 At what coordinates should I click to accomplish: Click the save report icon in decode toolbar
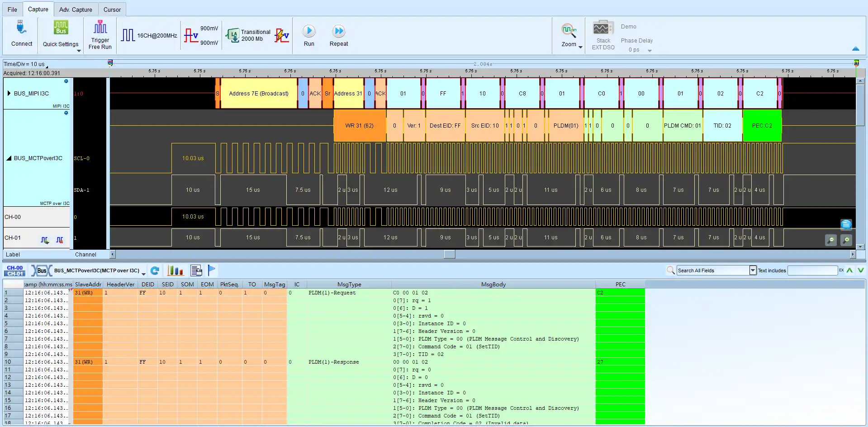[x=196, y=270]
